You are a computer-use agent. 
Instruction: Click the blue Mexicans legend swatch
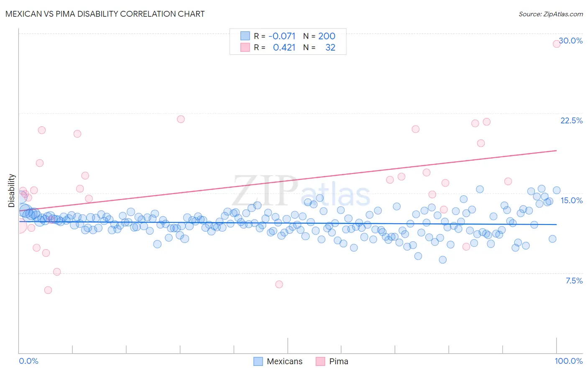(x=258, y=361)
